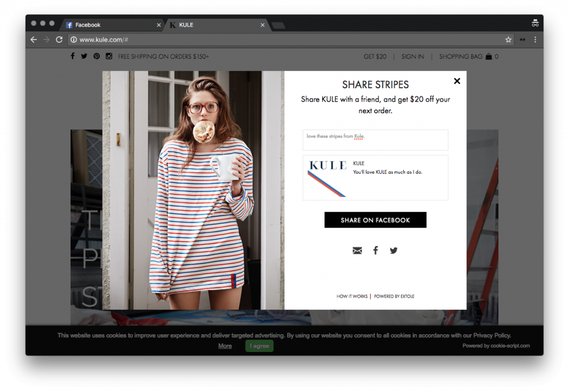The image size is (569, 392).
Task: Click GET $20 in the header
Action: (x=375, y=56)
